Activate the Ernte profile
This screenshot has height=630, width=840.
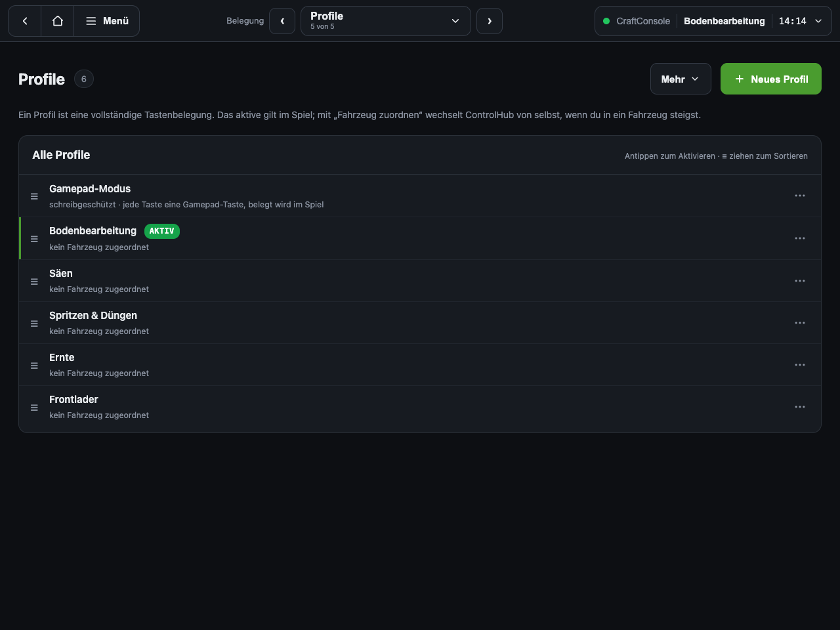[420, 365]
